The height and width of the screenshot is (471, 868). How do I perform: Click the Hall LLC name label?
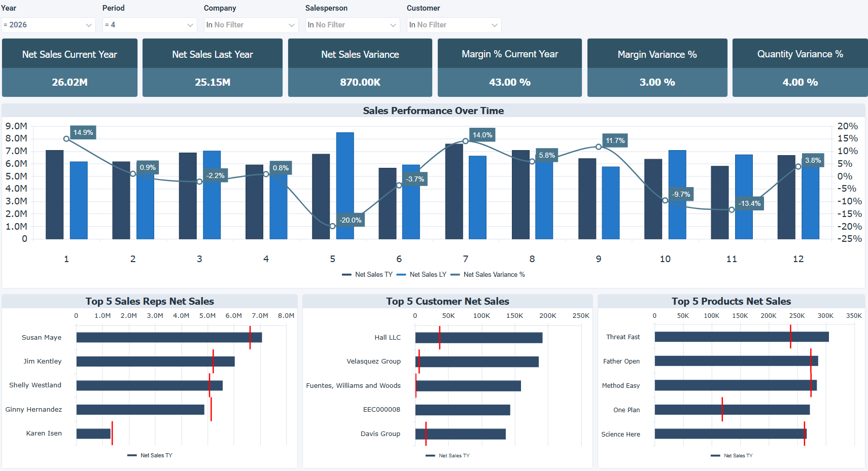tap(388, 337)
